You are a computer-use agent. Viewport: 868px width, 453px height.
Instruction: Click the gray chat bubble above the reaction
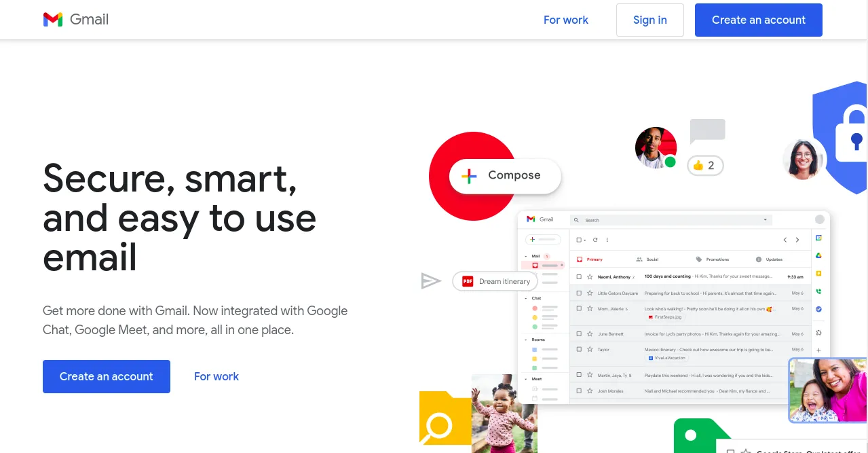(707, 132)
